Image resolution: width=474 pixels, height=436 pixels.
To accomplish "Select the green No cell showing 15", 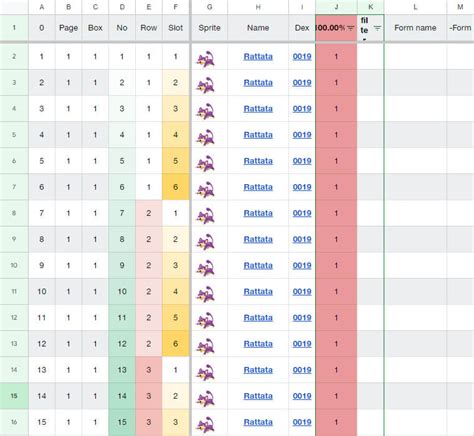I will pyautogui.click(x=122, y=422).
